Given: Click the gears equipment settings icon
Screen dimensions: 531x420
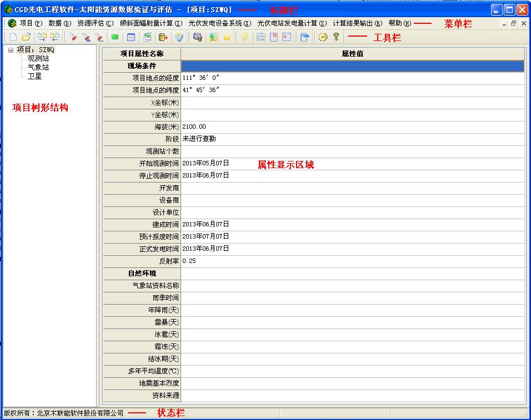Looking at the screenshot, I should click(x=197, y=37).
